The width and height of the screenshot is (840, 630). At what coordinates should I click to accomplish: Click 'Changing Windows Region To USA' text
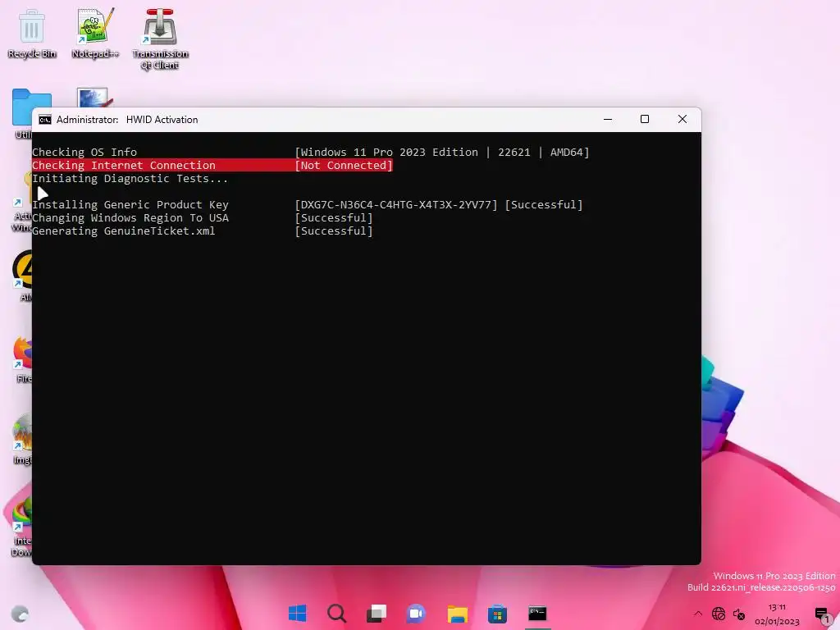click(130, 218)
